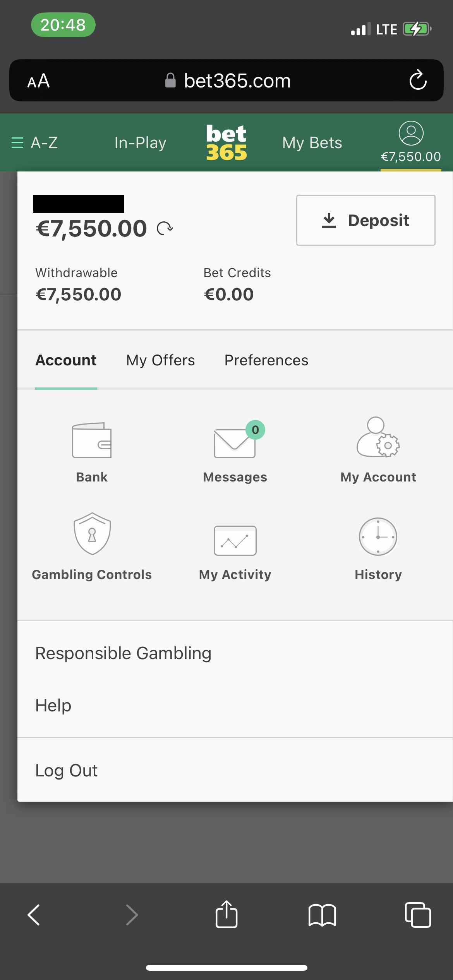Open the Bank wallet icon
The width and height of the screenshot is (453, 980).
pos(92,440)
